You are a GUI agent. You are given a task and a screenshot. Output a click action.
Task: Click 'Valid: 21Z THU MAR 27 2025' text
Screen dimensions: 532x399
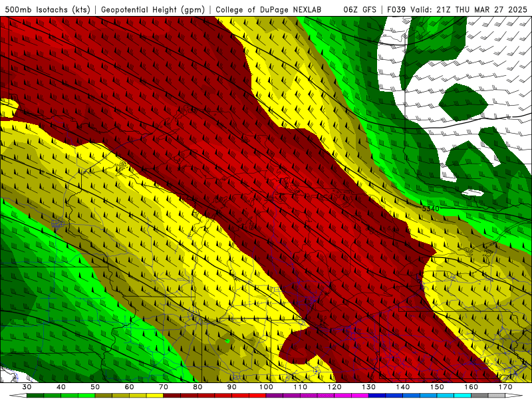[469, 9]
